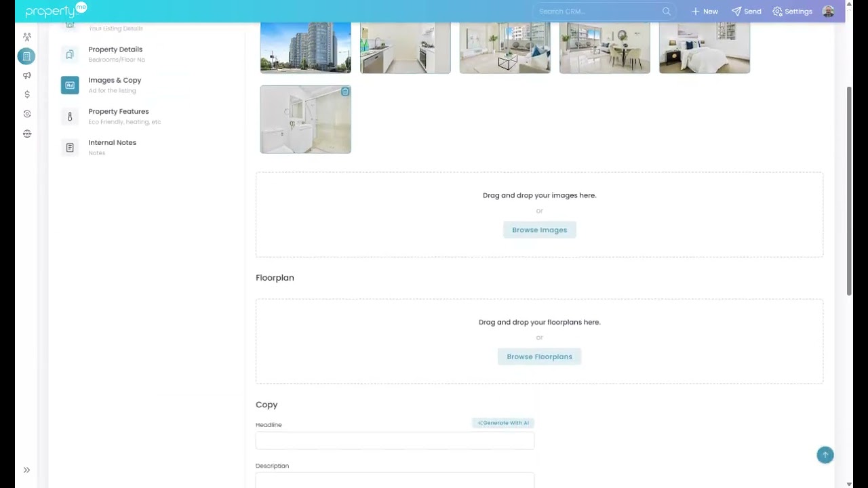Click the search magnifier icon
The height and width of the screenshot is (488, 868).
[667, 12]
